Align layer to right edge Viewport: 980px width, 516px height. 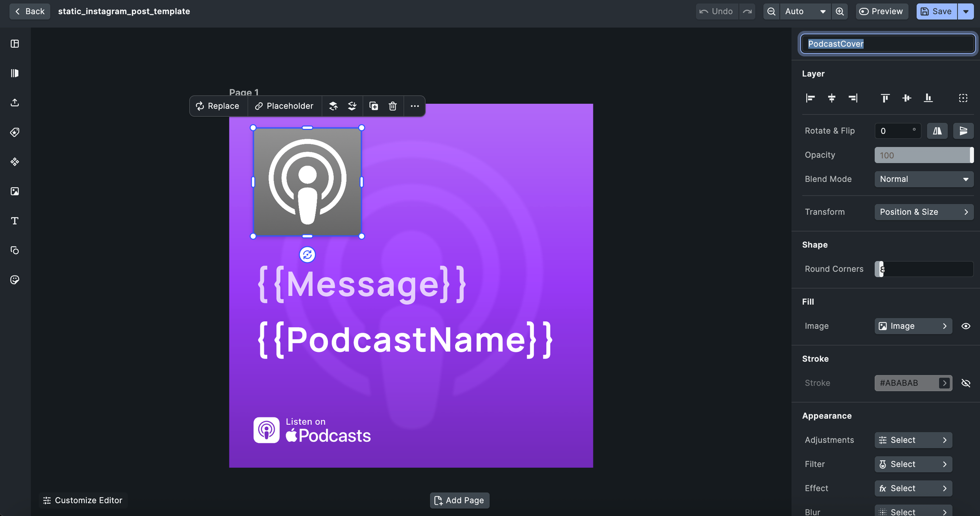pos(853,98)
